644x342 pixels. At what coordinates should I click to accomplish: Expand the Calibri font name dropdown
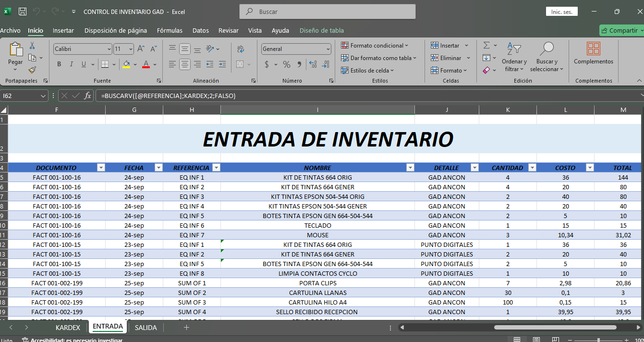[109, 49]
